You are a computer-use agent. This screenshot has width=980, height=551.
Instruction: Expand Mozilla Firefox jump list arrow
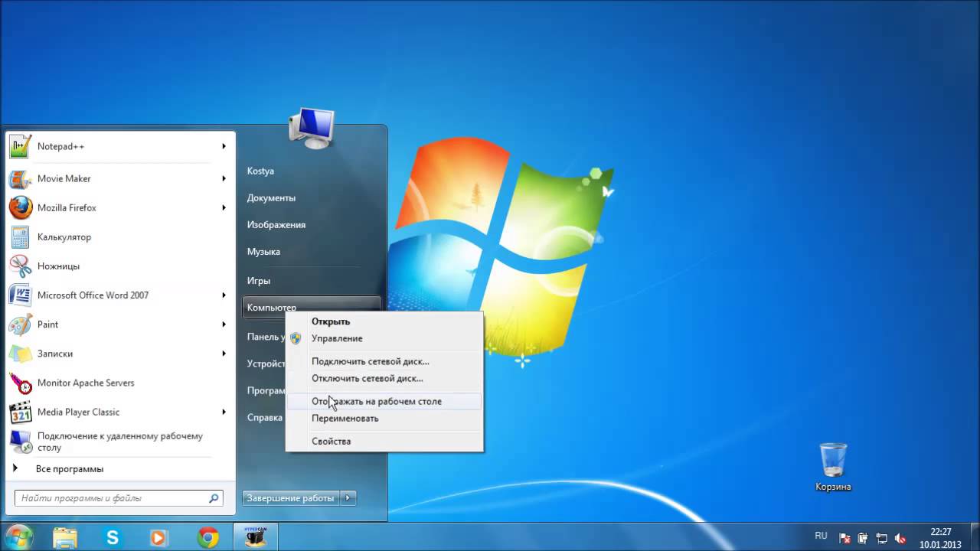click(x=224, y=207)
